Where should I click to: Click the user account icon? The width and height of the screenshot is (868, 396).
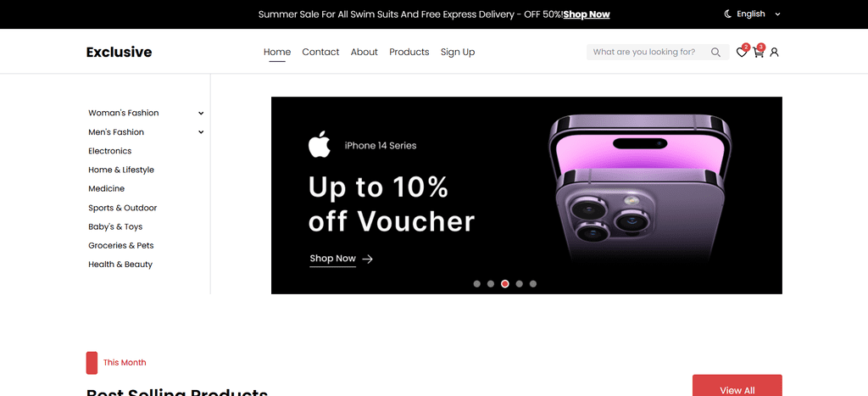775,52
